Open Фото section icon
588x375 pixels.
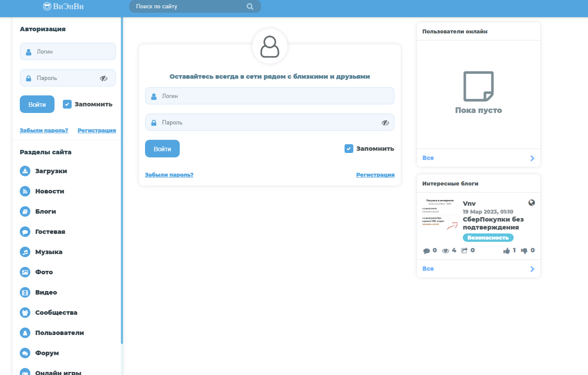25,272
